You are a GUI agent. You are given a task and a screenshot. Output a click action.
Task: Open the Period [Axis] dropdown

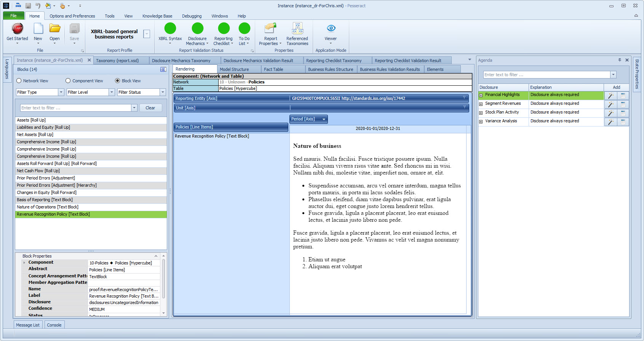[324, 119]
